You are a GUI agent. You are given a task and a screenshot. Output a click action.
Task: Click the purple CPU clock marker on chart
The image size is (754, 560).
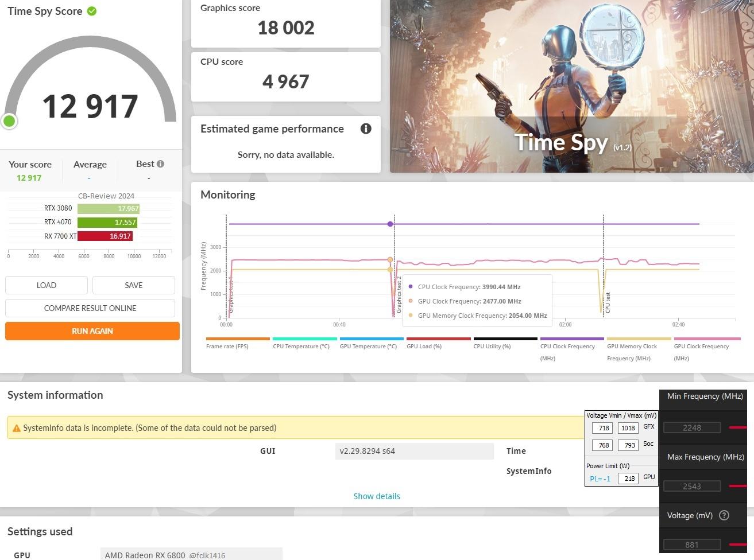pos(390,224)
